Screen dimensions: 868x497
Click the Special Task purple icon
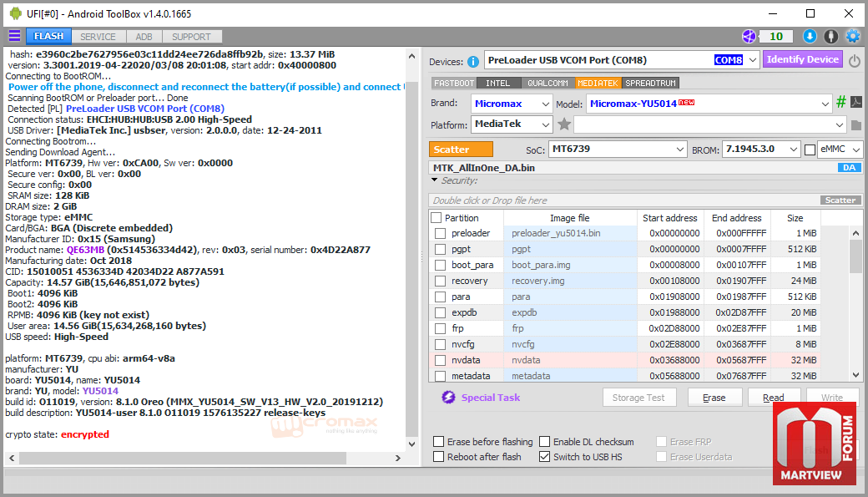point(448,398)
